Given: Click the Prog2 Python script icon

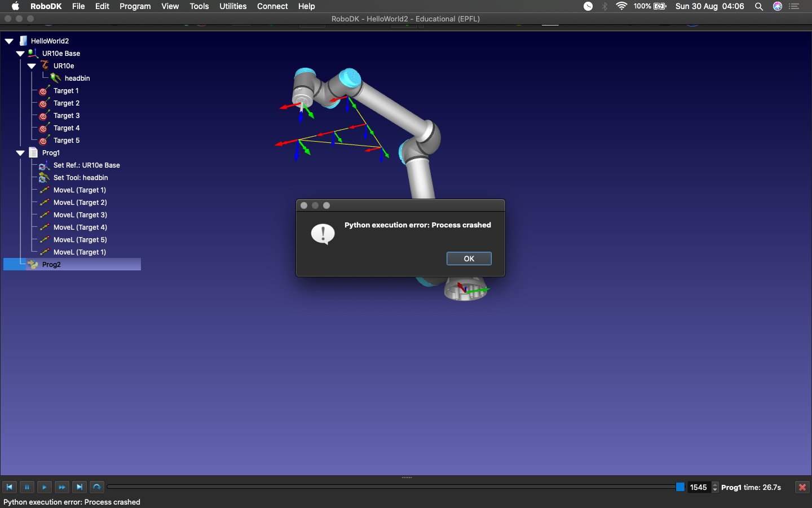Looking at the screenshot, I should pyautogui.click(x=33, y=264).
